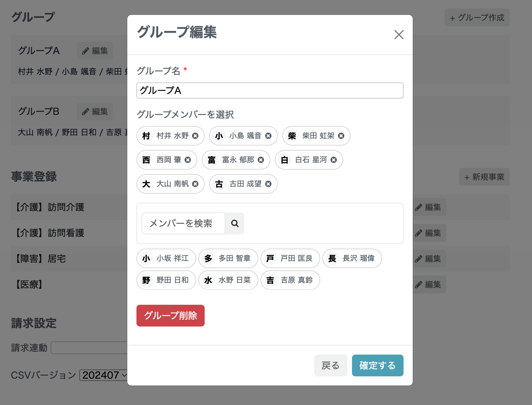Select 水野 日菜 as a group member
This screenshot has width=532, height=405.
pyautogui.click(x=228, y=280)
